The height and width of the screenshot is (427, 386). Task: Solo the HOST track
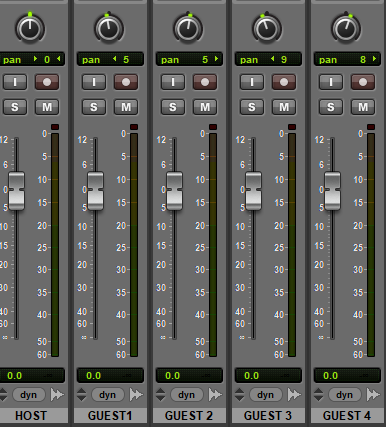tap(15, 107)
